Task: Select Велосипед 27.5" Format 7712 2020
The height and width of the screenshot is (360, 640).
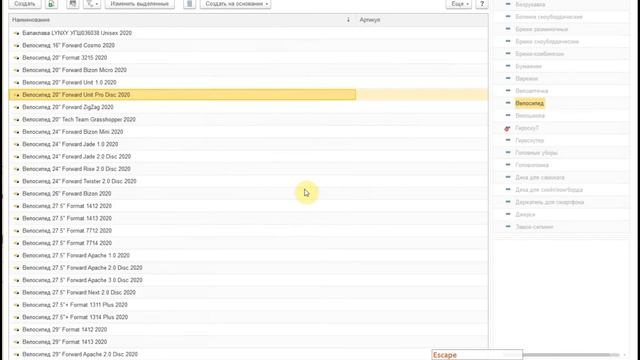Action: coord(248,231)
